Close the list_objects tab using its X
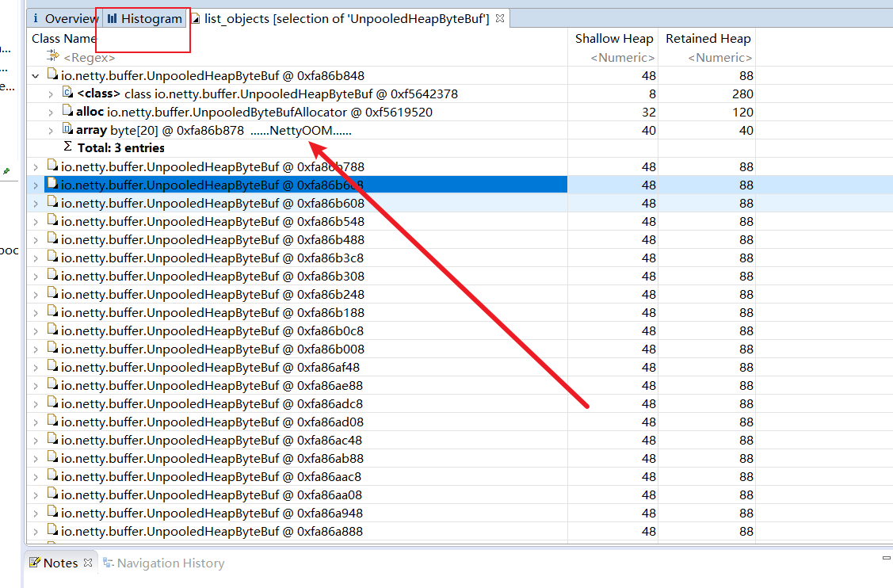The height and width of the screenshot is (588, 893). point(500,17)
